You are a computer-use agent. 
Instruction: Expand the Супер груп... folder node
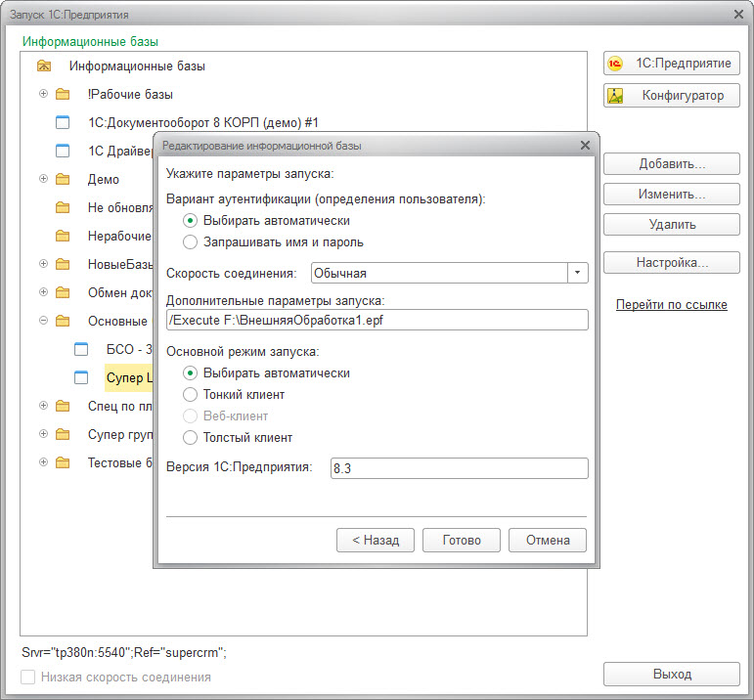click(x=43, y=434)
